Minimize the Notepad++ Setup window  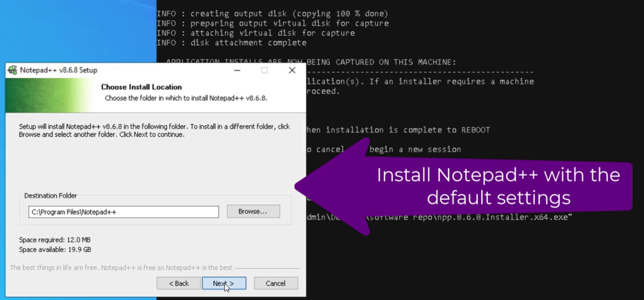[237, 70]
